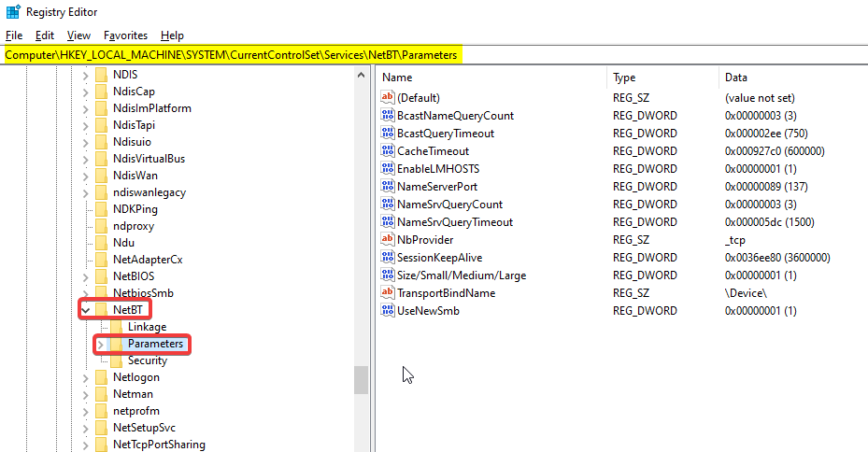
Task: Click the NetSetupSvc folder icon
Action: coord(101,428)
